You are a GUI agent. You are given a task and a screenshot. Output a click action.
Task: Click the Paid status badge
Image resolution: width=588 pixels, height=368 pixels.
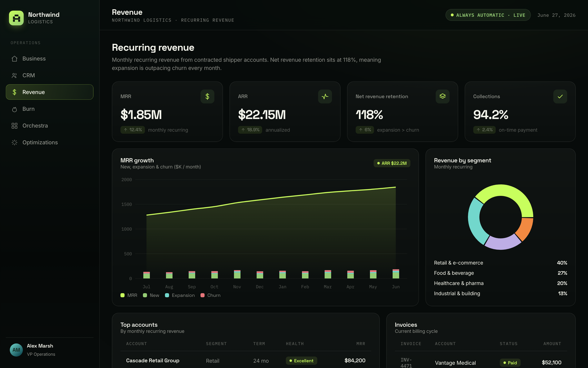pos(510,363)
